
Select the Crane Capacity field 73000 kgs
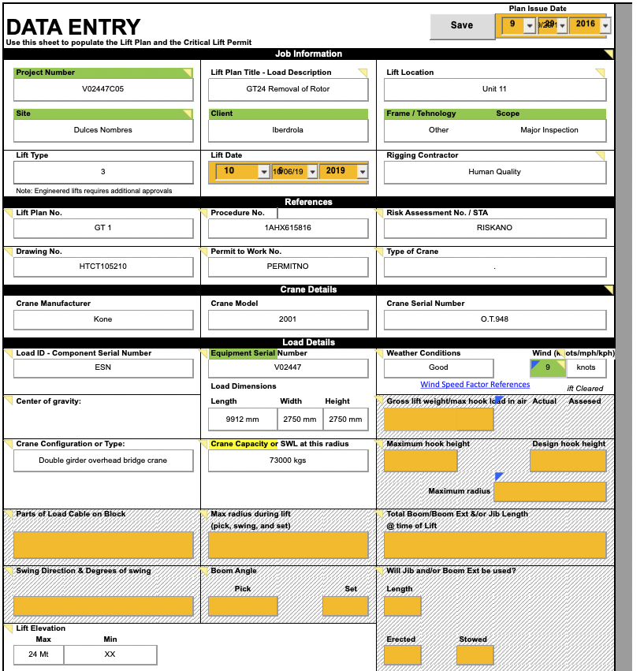click(288, 460)
